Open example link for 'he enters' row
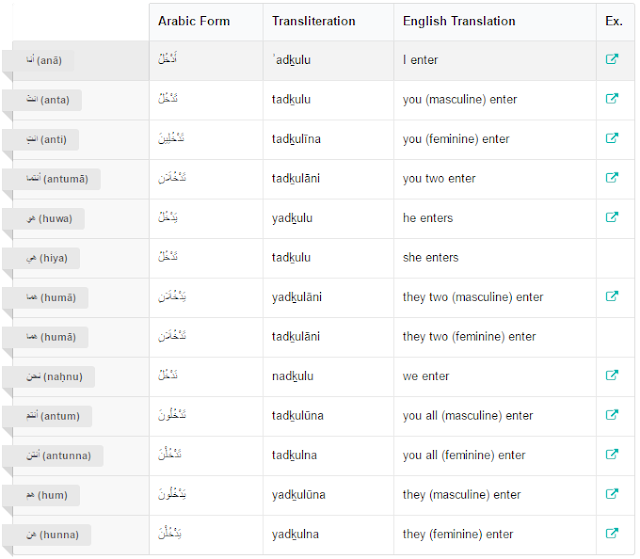 (612, 218)
